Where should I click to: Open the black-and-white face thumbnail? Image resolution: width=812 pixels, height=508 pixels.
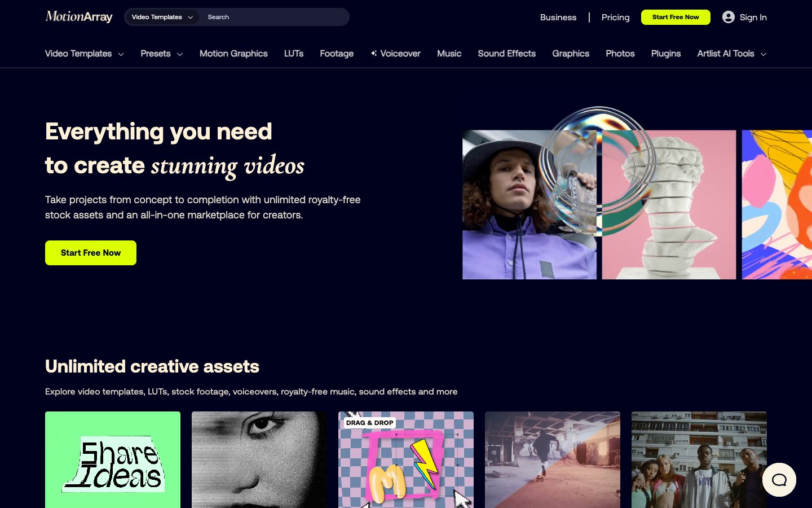coord(259,459)
